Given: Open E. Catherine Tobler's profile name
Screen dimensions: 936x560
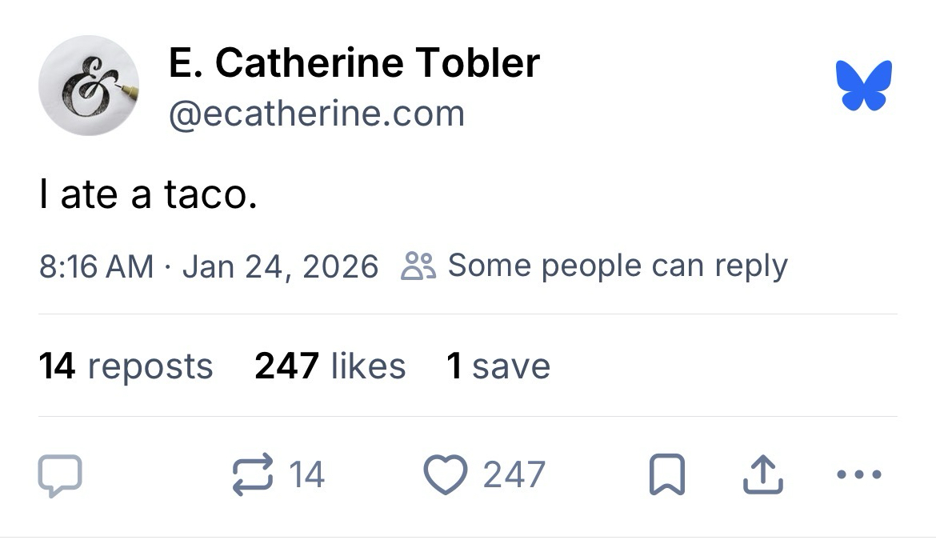Looking at the screenshot, I should (354, 62).
